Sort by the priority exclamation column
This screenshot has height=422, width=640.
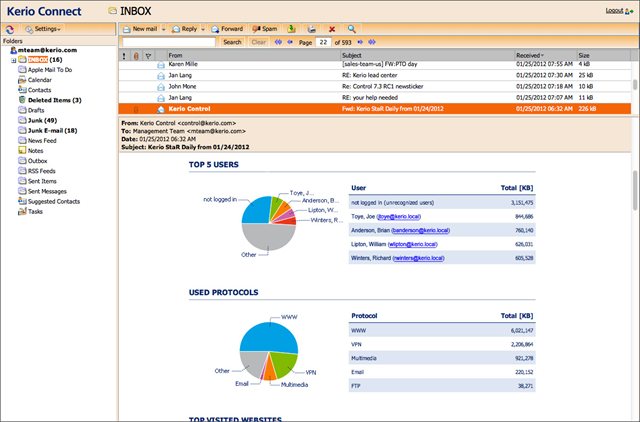[x=124, y=56]
